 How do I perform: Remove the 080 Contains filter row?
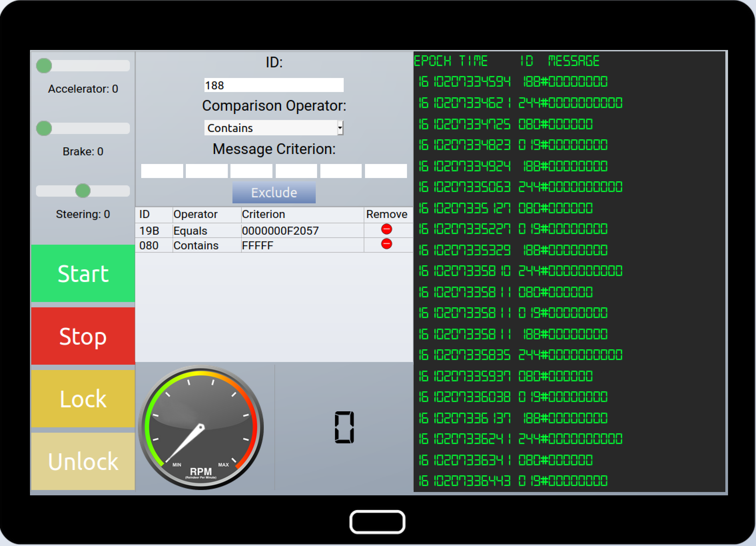[386, 244]
